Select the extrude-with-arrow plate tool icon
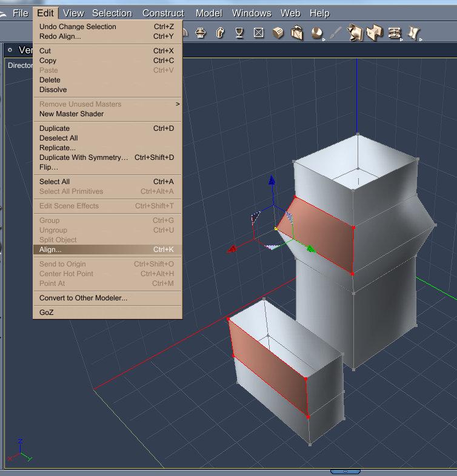 355,33
